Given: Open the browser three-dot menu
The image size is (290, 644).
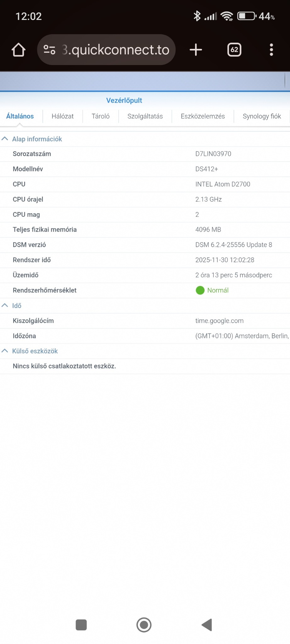Looking at the screenshot, I should tap(271, 50).
